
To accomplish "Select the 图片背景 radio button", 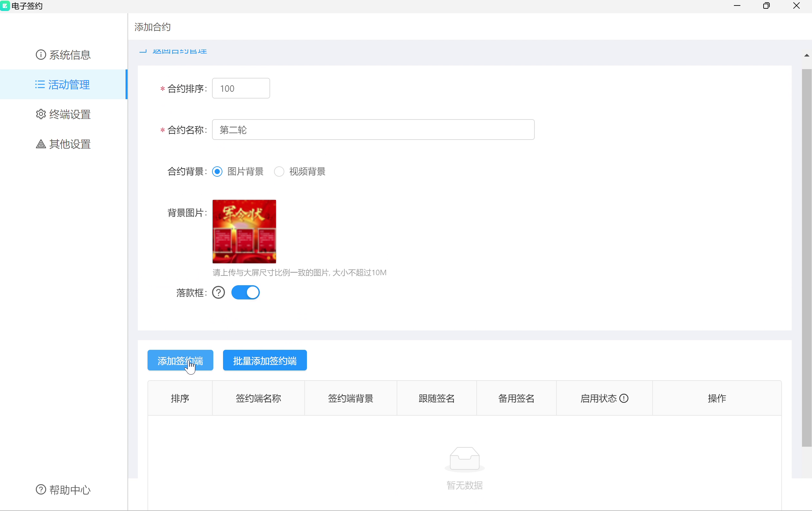I will pos(217,172).
